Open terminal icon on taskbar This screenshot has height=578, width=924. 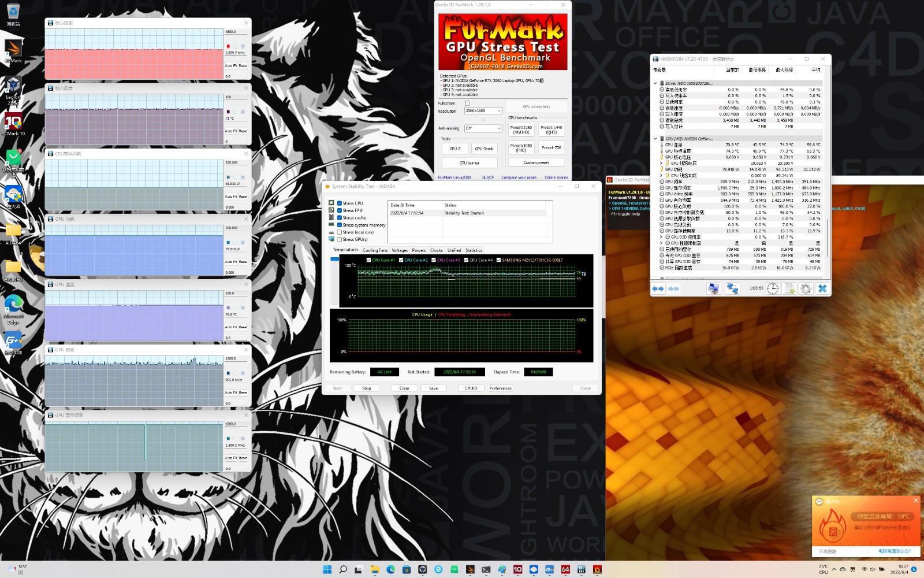click(486, 569)
